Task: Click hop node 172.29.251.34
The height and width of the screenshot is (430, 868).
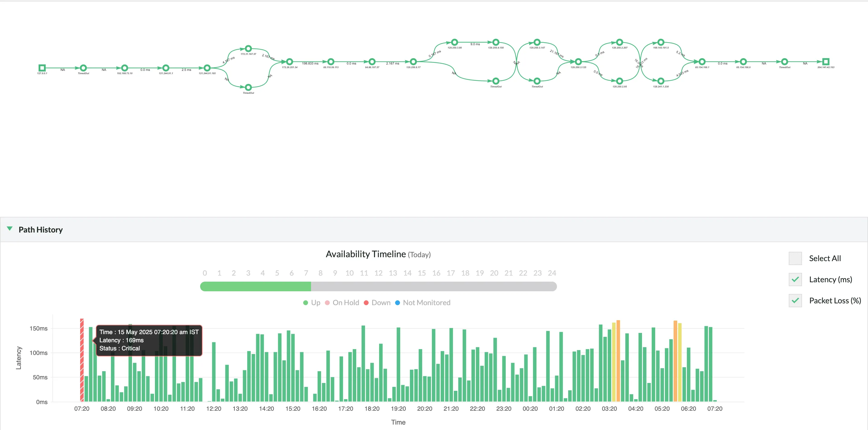Action: point(289,62)
